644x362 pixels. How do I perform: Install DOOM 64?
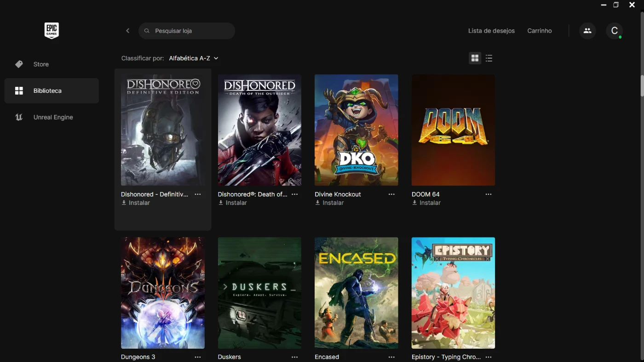coord(426,203)
